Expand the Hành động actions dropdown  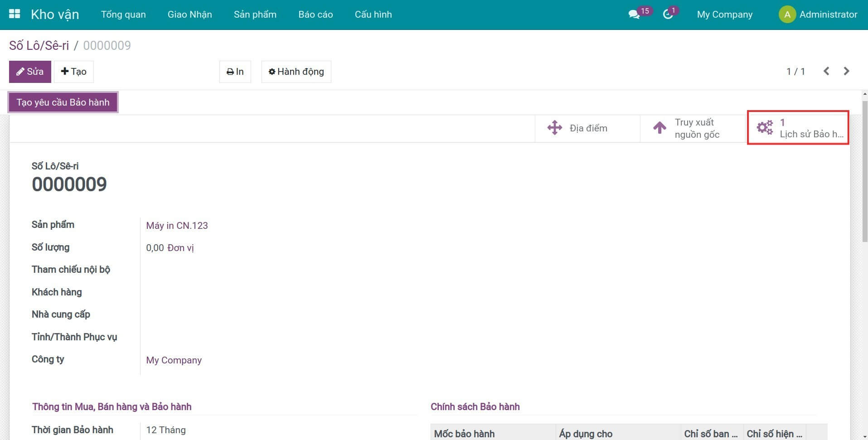296,72
